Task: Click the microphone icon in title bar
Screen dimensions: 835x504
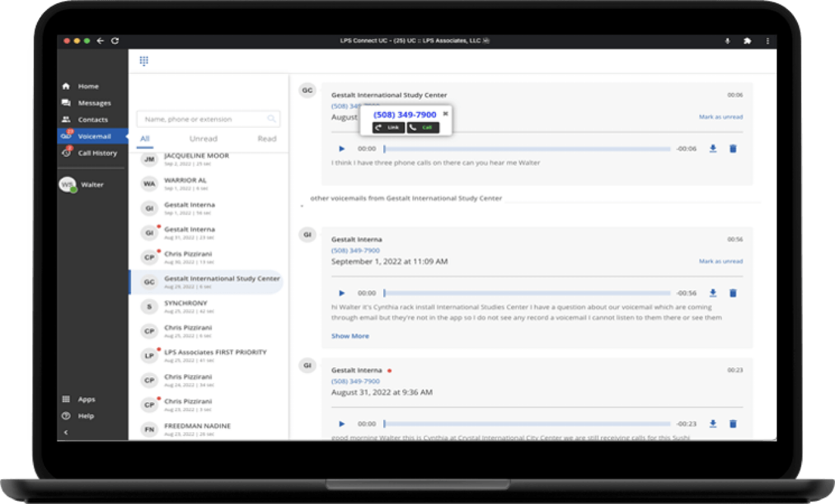Action: pos(727,41)
